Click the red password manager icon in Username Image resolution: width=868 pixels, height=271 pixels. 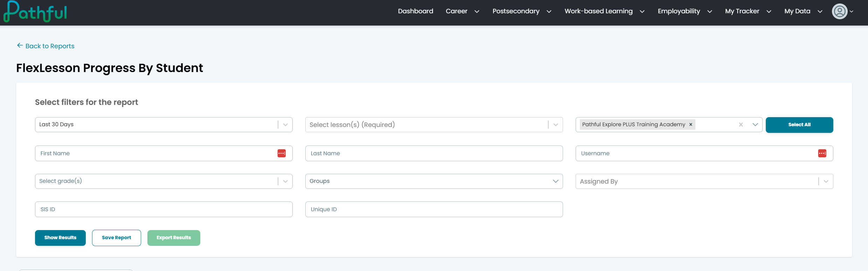[822, 153]
